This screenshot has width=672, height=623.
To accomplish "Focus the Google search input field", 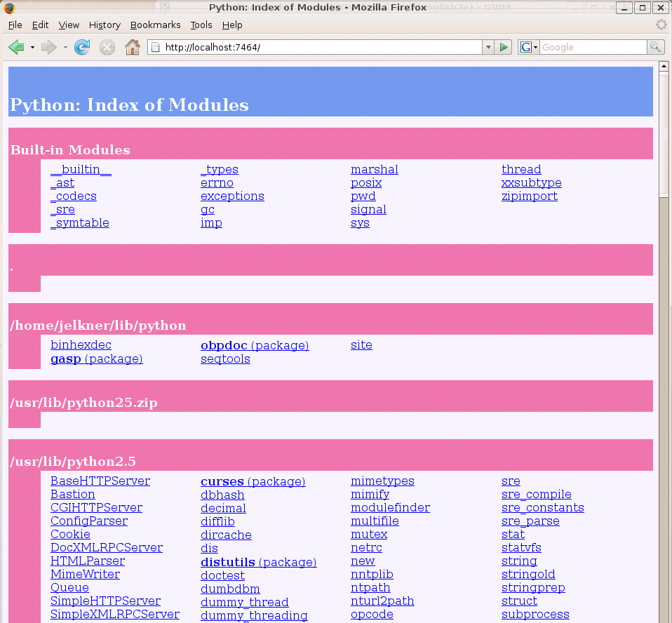I will pos(593,47).
